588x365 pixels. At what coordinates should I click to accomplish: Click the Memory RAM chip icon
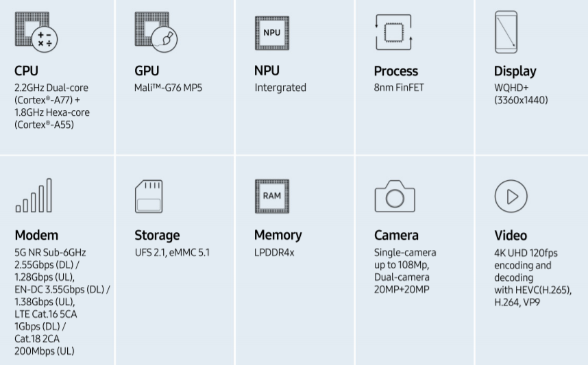click(272, 196)
